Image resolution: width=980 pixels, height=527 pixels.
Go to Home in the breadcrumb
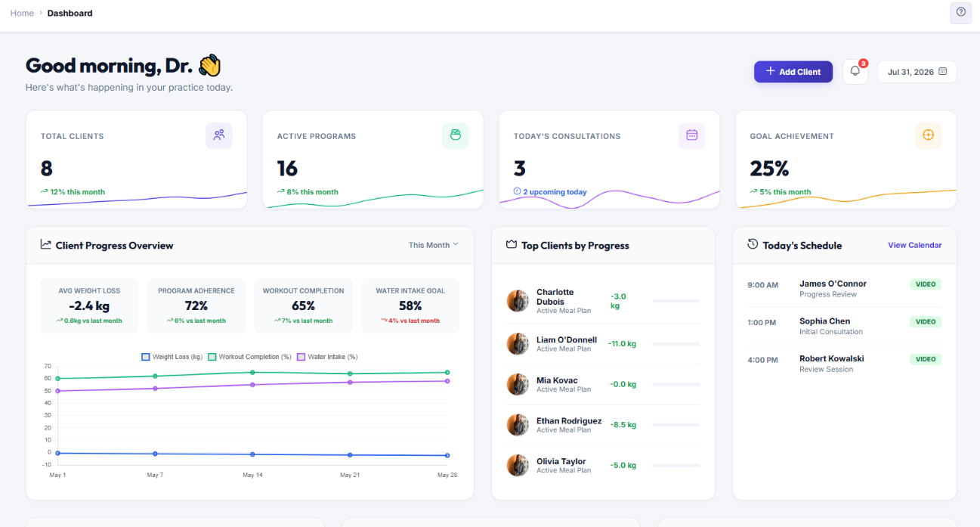coord(22,13)
